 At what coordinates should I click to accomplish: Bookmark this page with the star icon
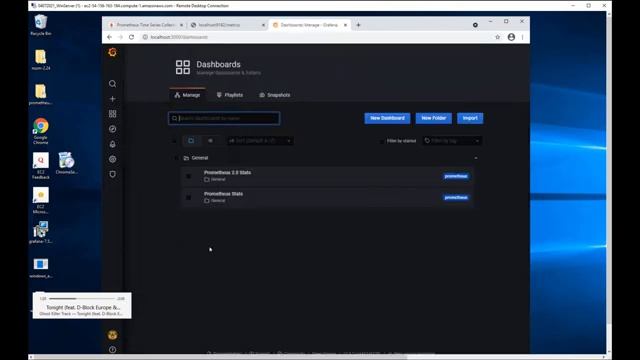pyautogui.click(x=498, y=37)
